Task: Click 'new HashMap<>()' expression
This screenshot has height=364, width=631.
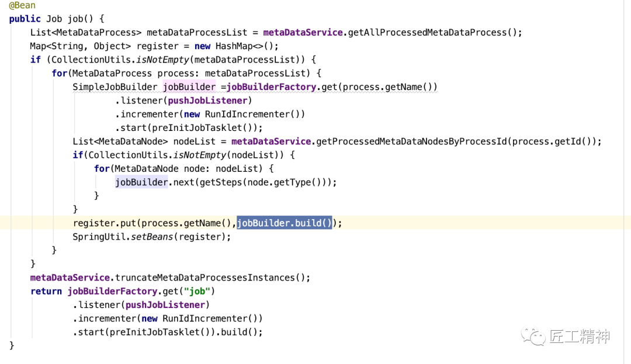Action: [x=234, y=46]
